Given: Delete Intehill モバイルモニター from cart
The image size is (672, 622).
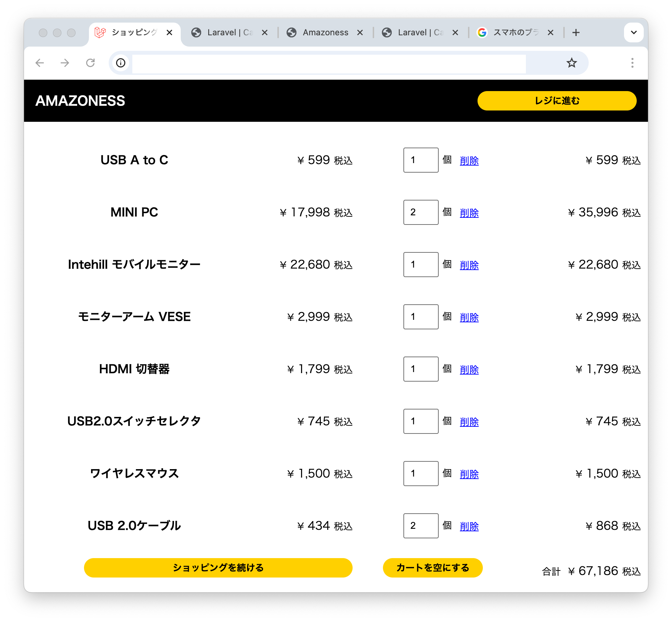Looking at the screenshot, I should (x=469, y=265).
